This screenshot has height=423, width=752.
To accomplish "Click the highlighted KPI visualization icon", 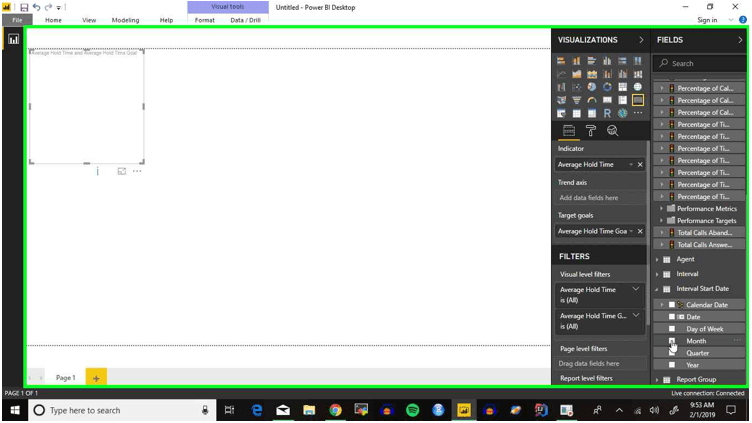I will (x=638, y=100).
